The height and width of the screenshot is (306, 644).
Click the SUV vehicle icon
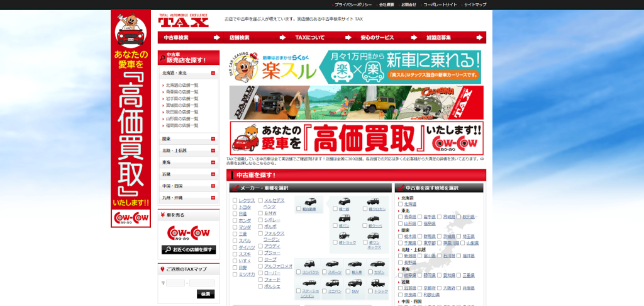(x=355, y=283)
